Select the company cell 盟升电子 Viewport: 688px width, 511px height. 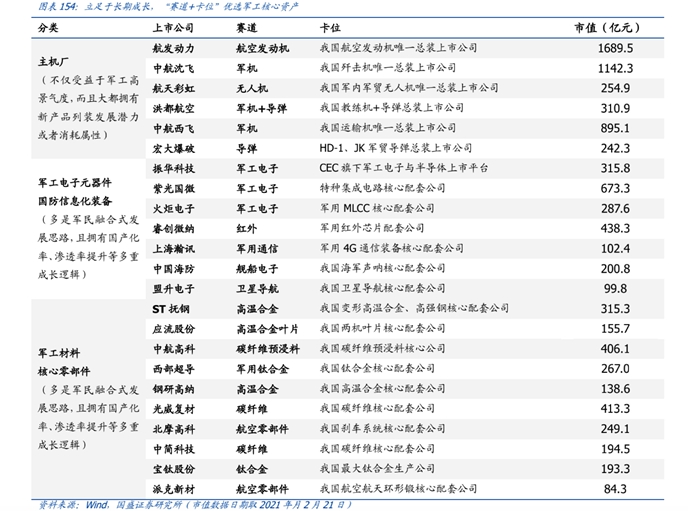pos(173,289)
